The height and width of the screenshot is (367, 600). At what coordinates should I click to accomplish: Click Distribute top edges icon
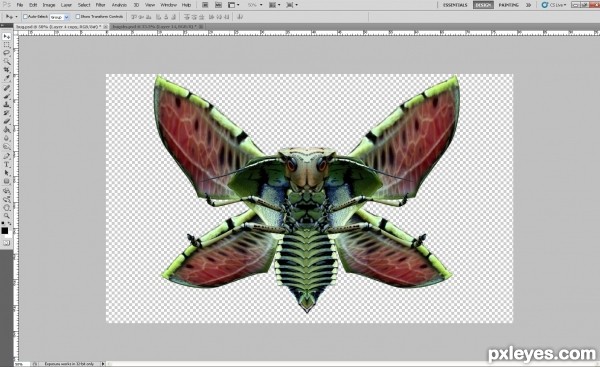point(187,17)
